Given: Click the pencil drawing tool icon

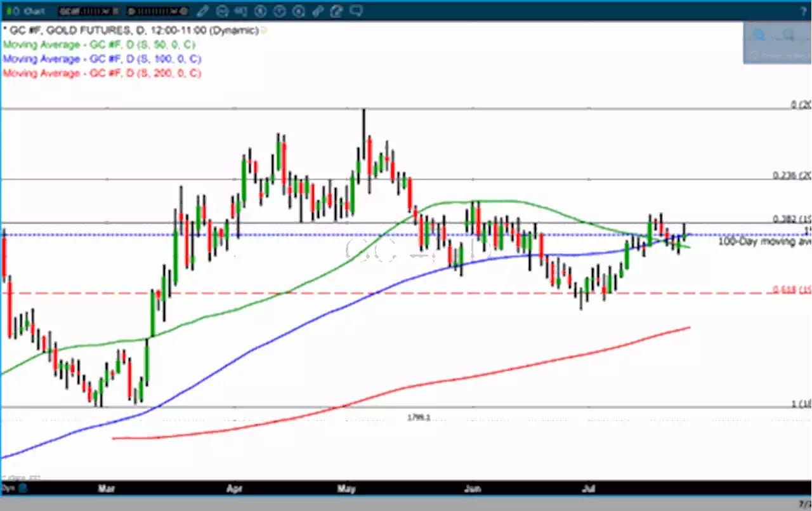Looking at the screenshot, I should [x=202, y=11].
